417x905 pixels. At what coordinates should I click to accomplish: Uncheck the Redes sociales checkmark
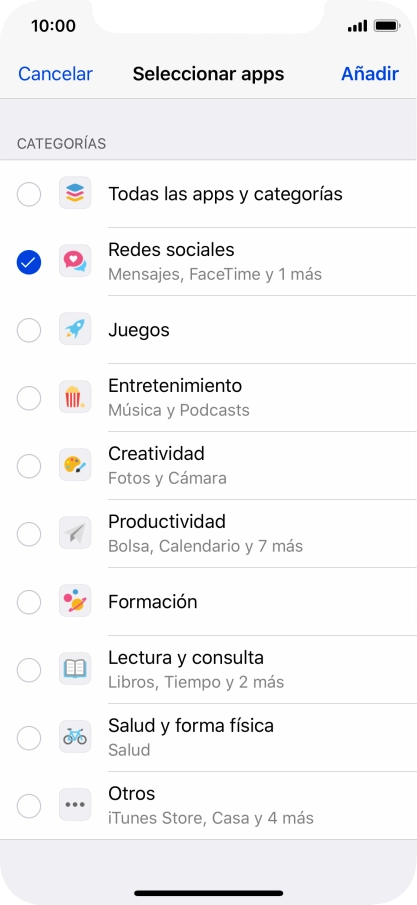tap(29, 263)
